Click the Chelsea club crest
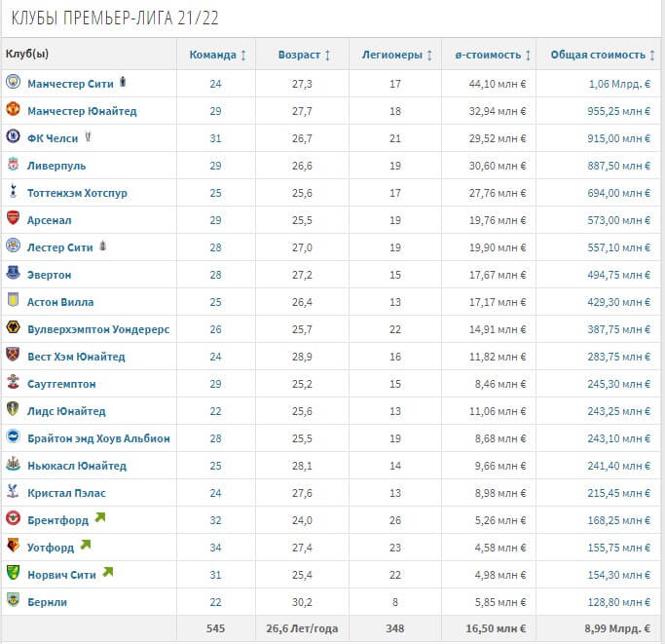The height and width of the screenshot is (644, 665). pos(14,135)
